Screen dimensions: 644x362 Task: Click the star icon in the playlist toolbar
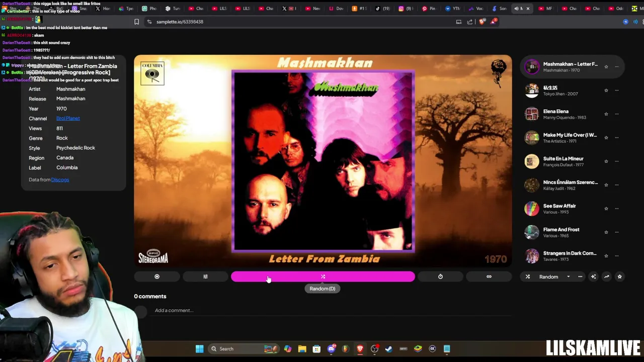619,277
